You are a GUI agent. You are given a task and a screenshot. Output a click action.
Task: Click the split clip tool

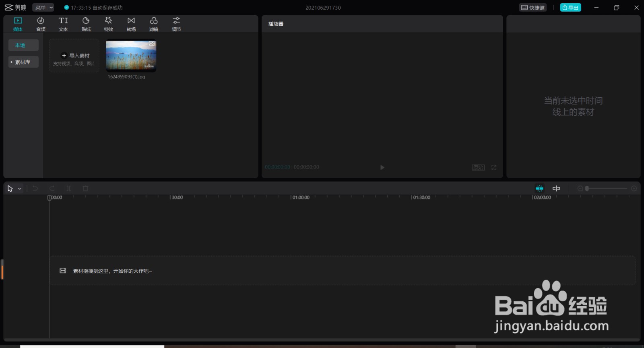68,188
